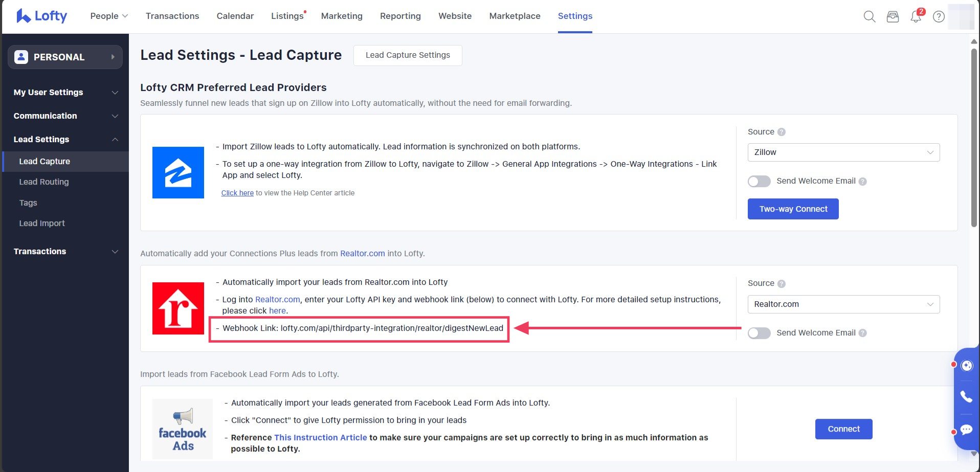
Task: Open the inbox tray icon
Action: pos(893,16)
